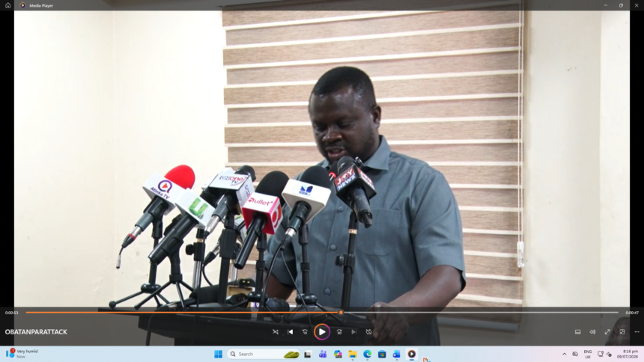Click the ENG UK language indicator
Screen dimensions: 644x362
588,354
